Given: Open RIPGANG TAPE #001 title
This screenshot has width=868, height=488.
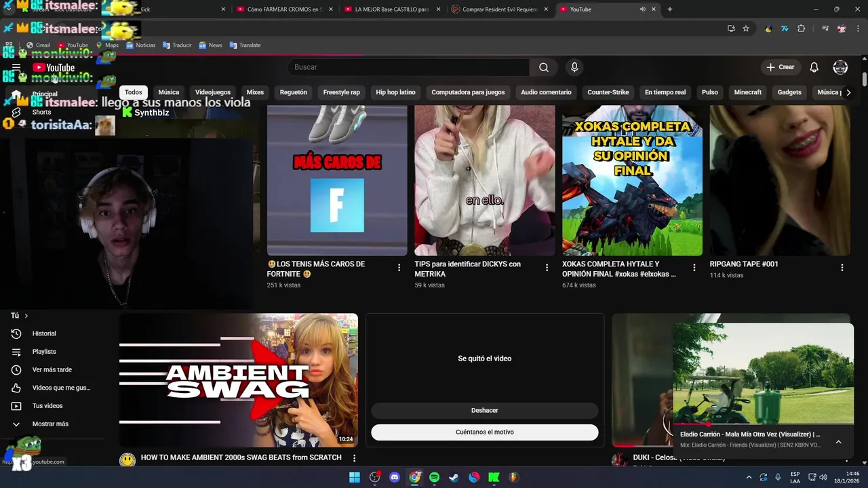Looking at the screenshot, I should (x=744, y=264).
